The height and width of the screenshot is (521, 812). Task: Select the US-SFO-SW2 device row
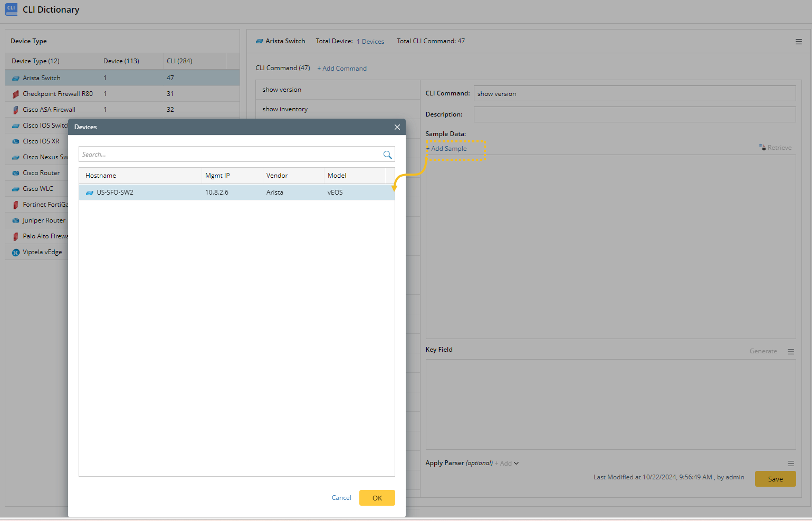pyautogui.click(x=236, y=192)
